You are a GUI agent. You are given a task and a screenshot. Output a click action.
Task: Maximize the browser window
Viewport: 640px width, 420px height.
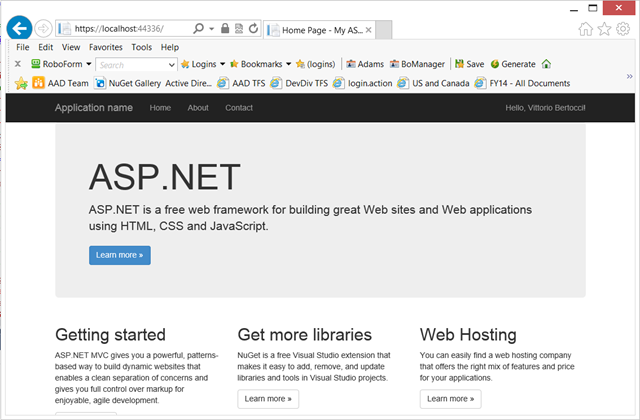tap(593, 8)
